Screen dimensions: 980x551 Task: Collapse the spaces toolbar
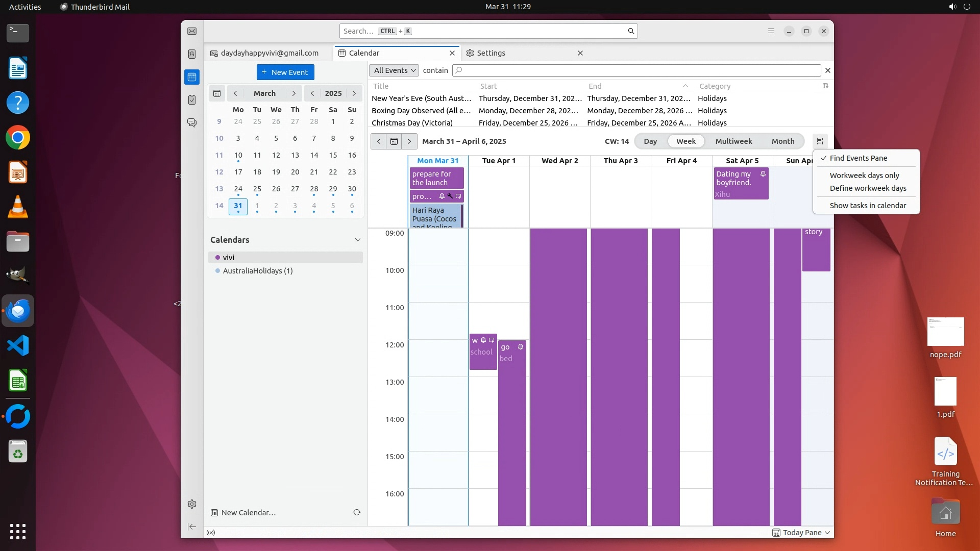click(x=192, y=527)
